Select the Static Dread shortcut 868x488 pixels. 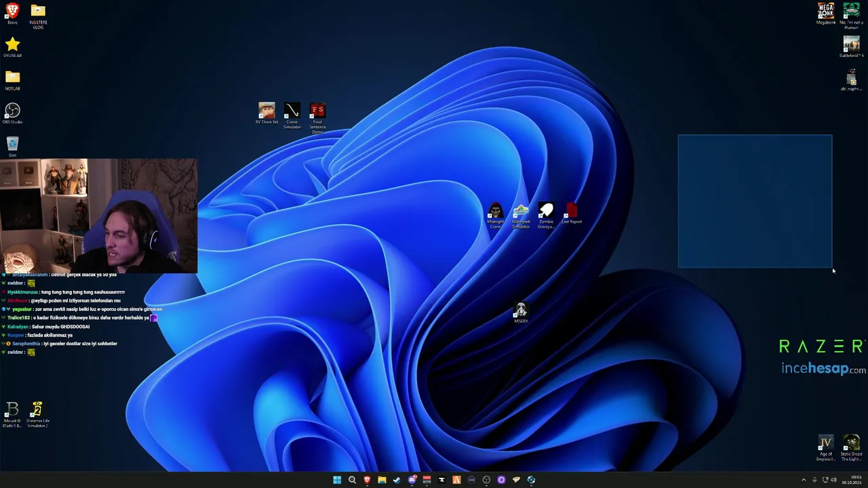coord(851,447)
